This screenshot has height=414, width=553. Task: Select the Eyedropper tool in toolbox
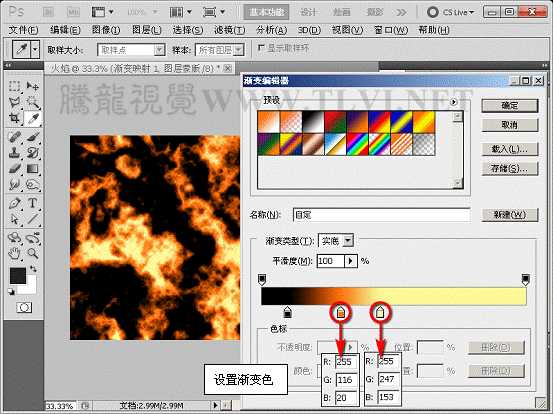coord(33,119)
